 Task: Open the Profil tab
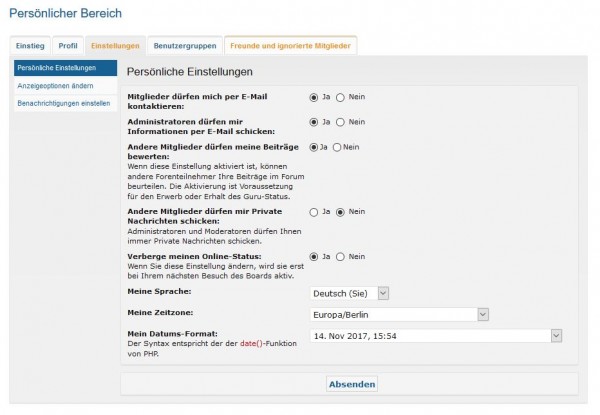[68, 46]
